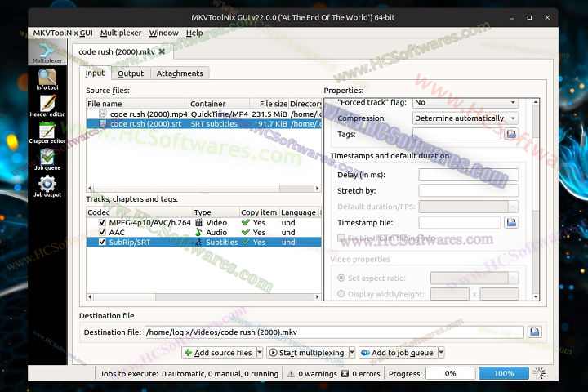Click the Stretch by input field
The image size is (588, 392).
[469, 190]
